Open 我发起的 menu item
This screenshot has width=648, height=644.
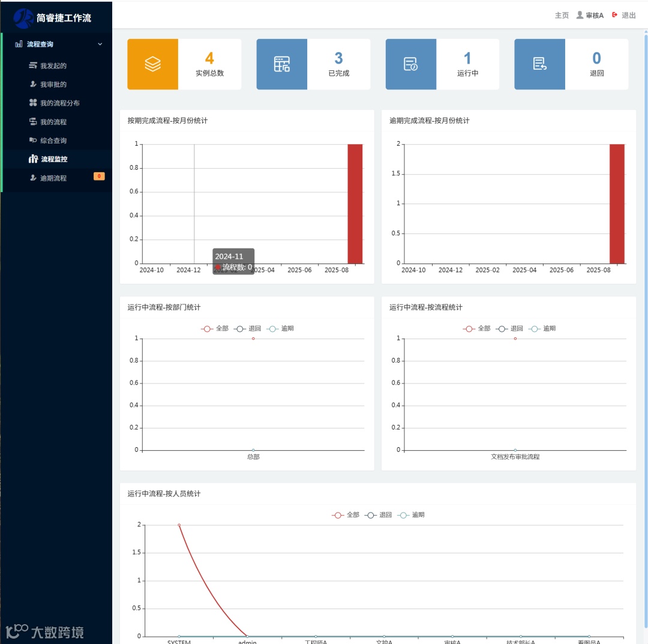[53, 66]
